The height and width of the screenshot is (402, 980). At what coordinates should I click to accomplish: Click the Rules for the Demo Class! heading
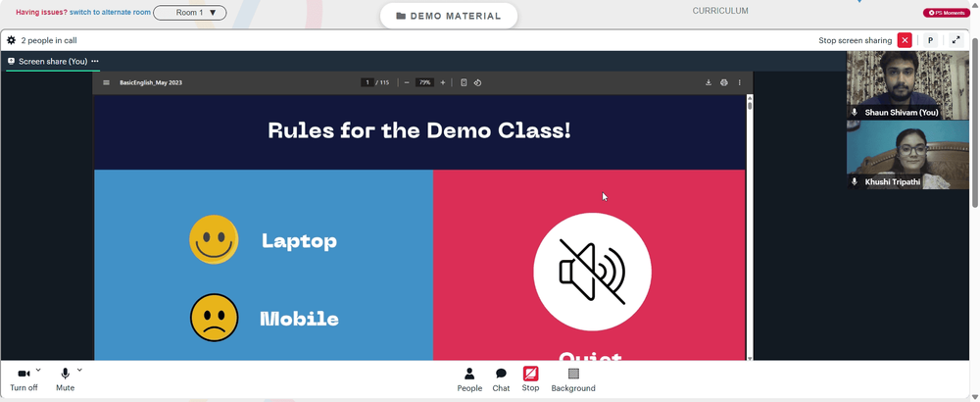pos(419,130)
